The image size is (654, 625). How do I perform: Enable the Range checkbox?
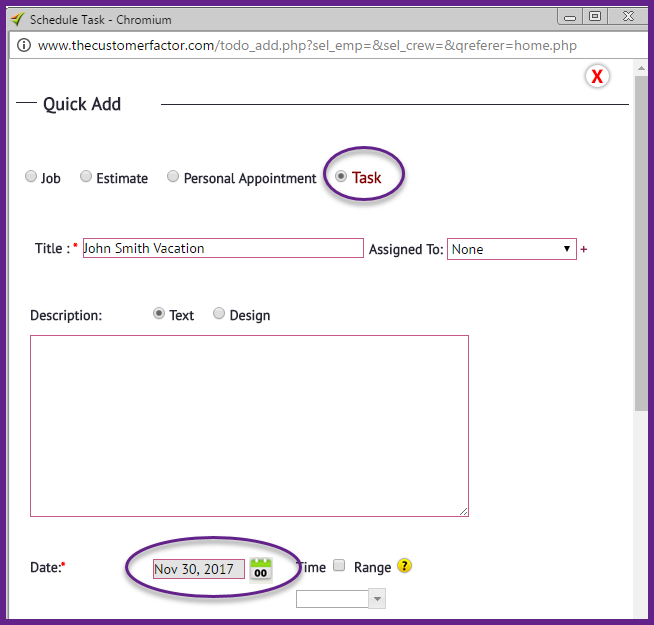[x=339, y=565]
